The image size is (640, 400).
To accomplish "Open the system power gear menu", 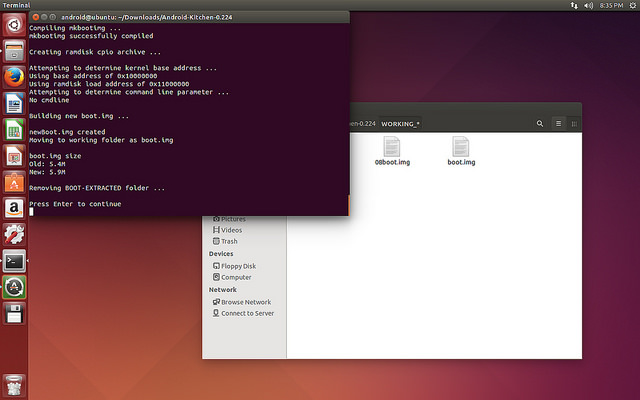I will tap(631, 6).
